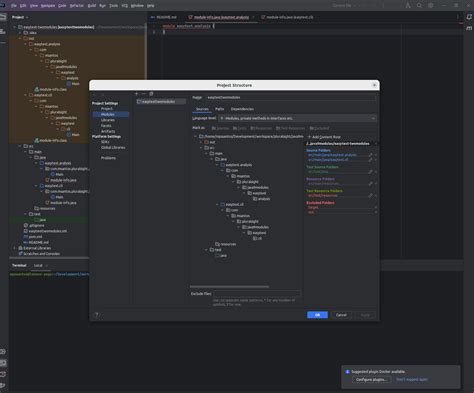Open the Refactor menu

coord(77,6)
